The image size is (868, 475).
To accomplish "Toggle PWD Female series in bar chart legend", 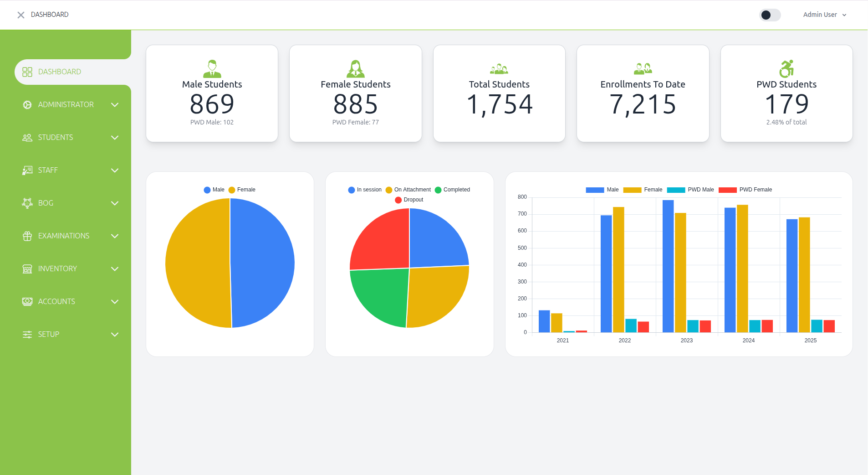I will pyautogui.click(x=745, y=190).
